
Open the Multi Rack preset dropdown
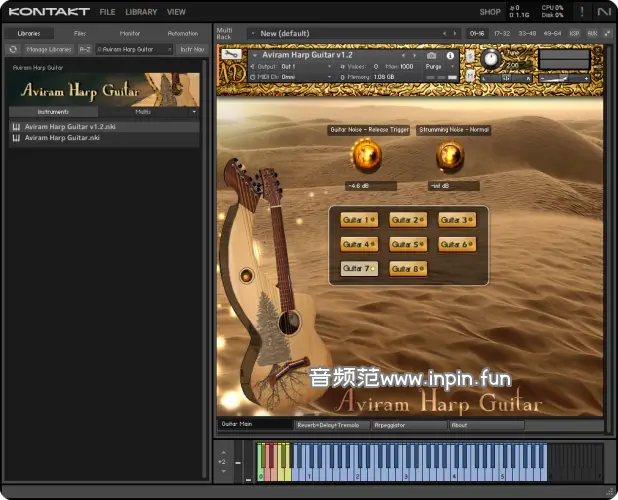click(254, 33)
